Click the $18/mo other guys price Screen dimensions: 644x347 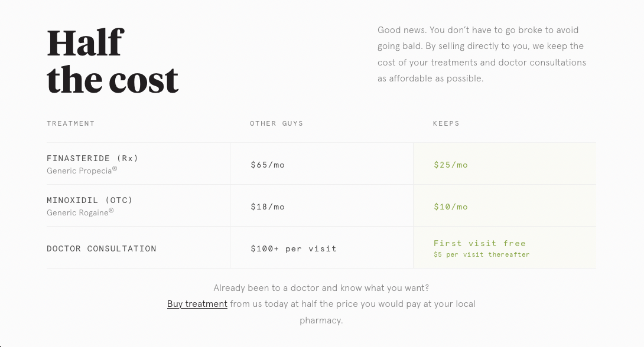tap(268, 207)
